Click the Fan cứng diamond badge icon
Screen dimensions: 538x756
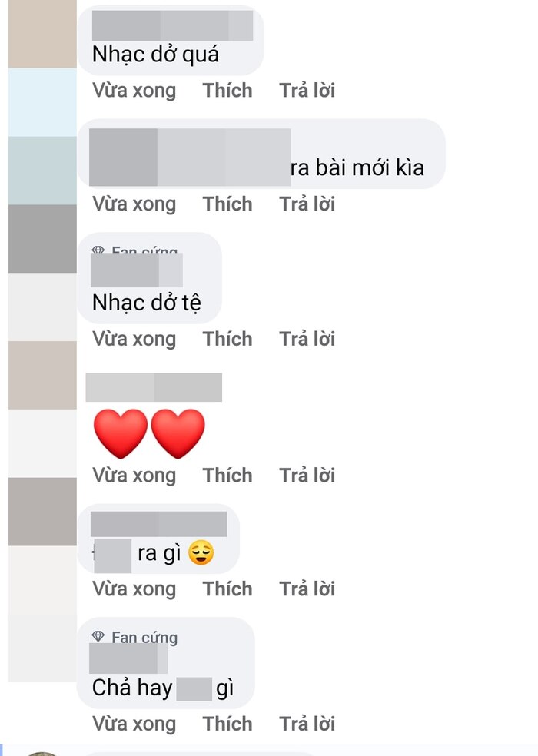click(98, 636)
